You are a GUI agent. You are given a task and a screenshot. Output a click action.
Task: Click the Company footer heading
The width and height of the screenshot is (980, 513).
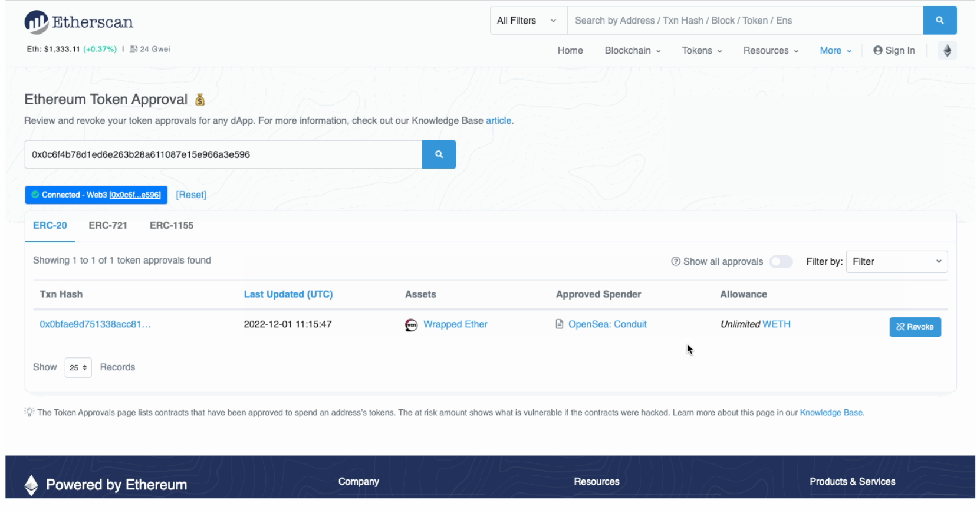click(359, 482)
